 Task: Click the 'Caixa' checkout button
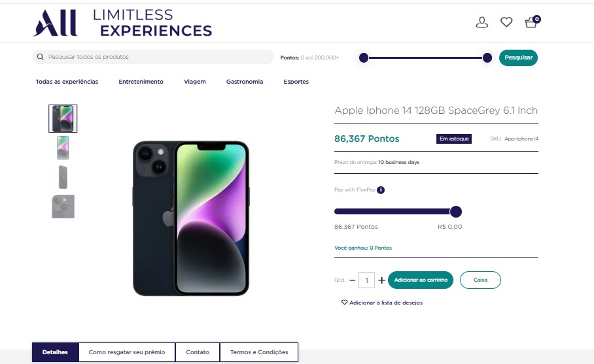tap(480, 280)
